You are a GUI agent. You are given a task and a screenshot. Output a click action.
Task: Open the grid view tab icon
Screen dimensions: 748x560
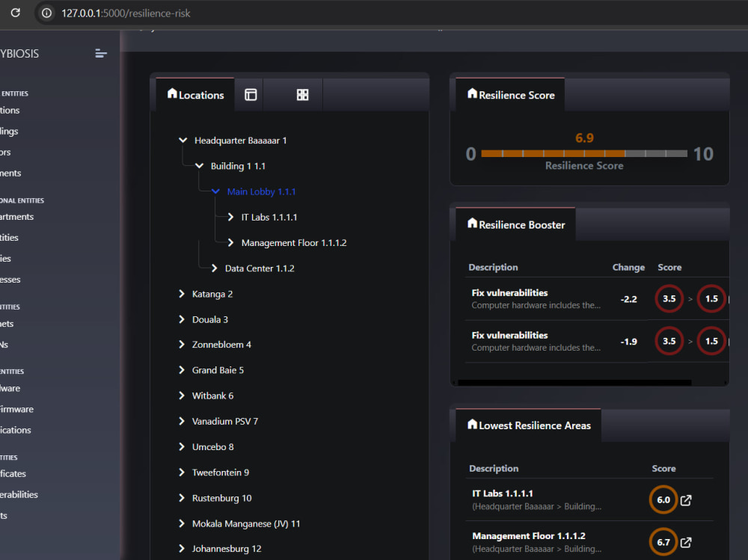(x=302, y=94)
